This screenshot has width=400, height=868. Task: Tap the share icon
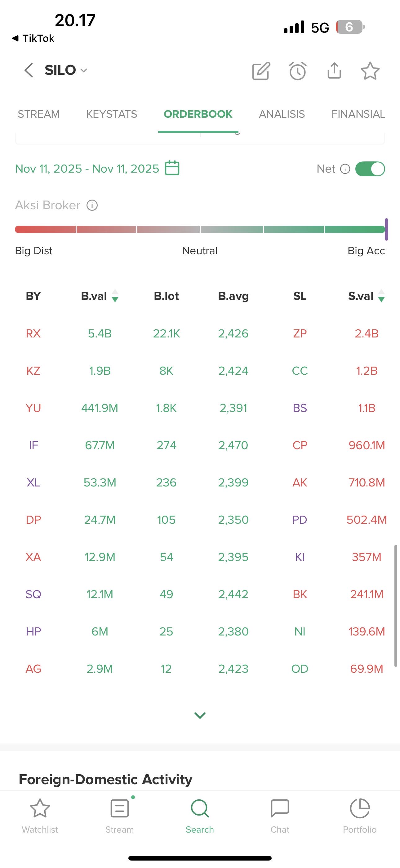[334, 70]
